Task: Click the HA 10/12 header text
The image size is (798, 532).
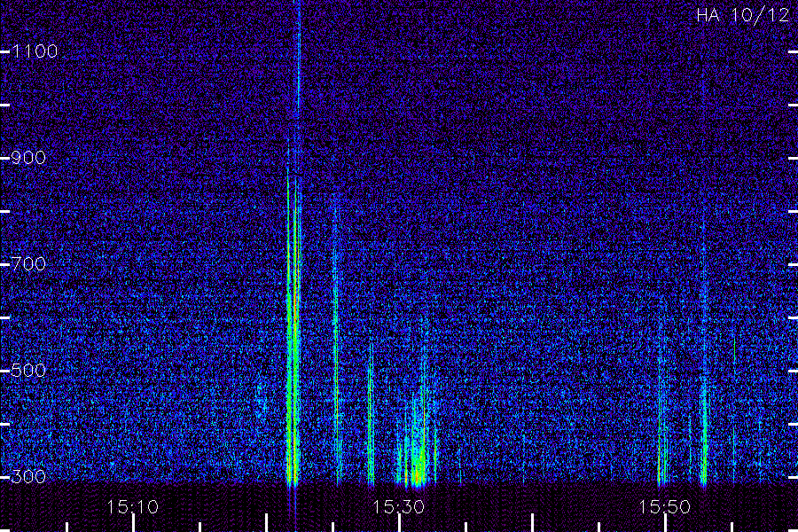Action: pyautogui.click(x=742, y=15)
